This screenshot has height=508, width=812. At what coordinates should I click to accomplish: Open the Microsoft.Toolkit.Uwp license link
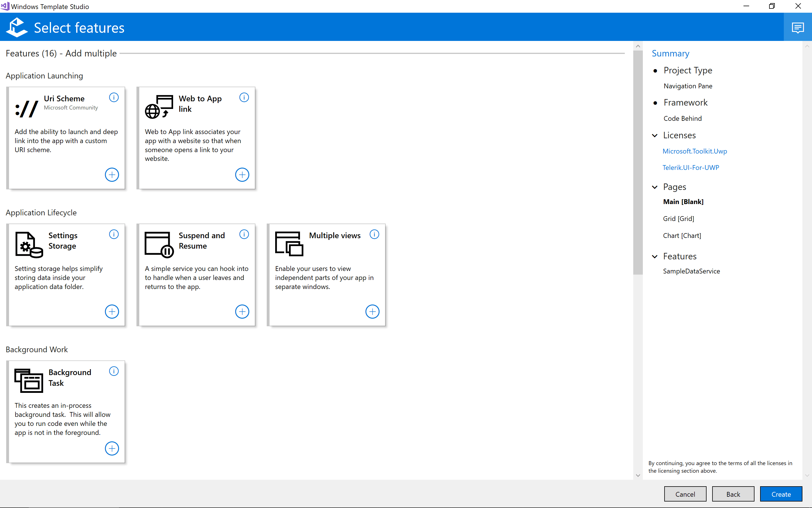[694, 151]
